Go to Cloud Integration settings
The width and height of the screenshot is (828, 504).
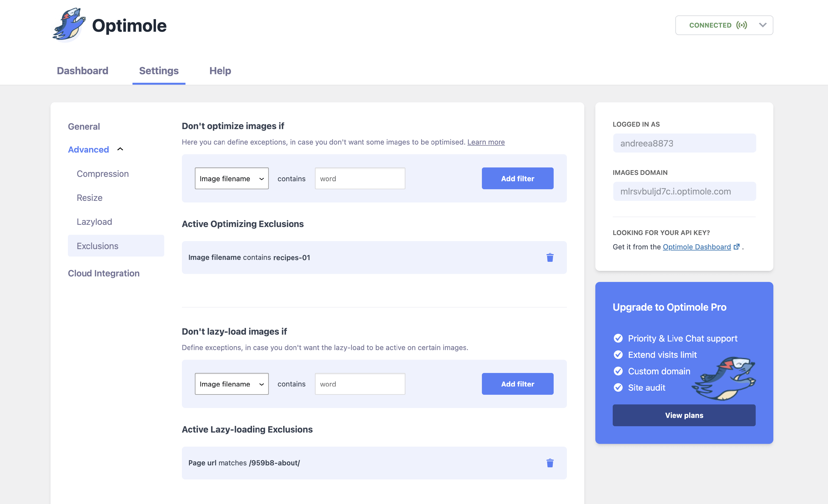coord(104,273)
